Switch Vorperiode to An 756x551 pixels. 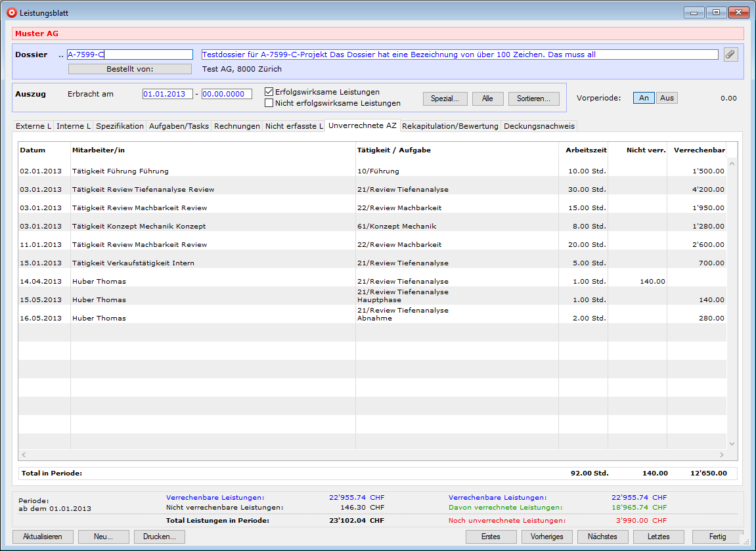[644, 98]
